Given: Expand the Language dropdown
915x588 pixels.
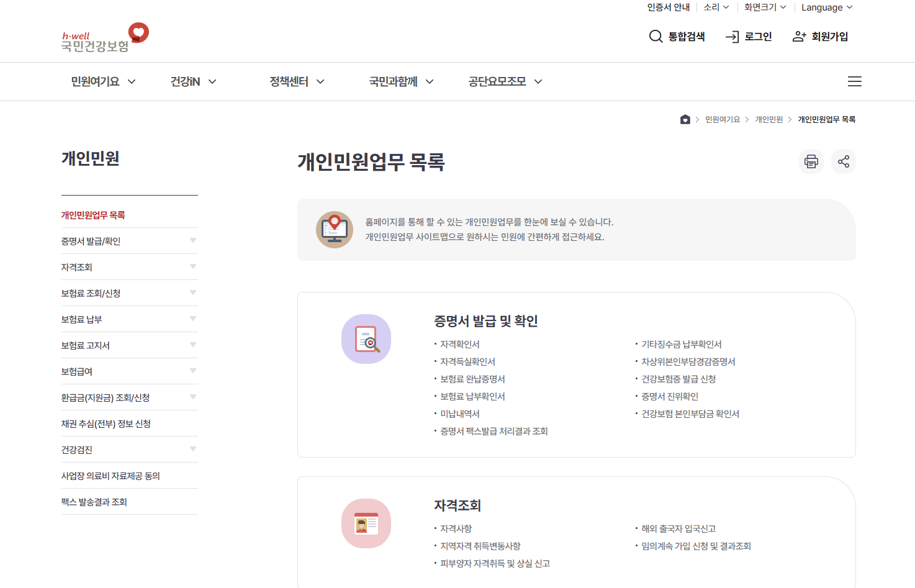Looking at the screenshot, I should click(827, 7).
